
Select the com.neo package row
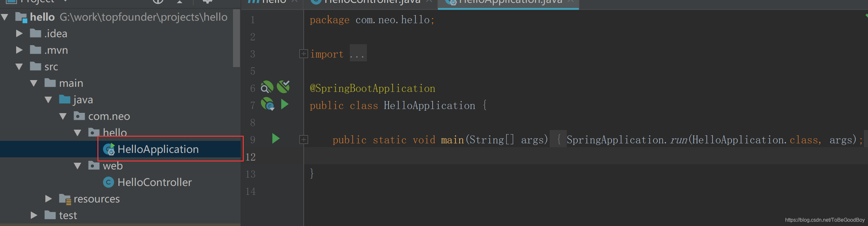[x=120, y=116]
